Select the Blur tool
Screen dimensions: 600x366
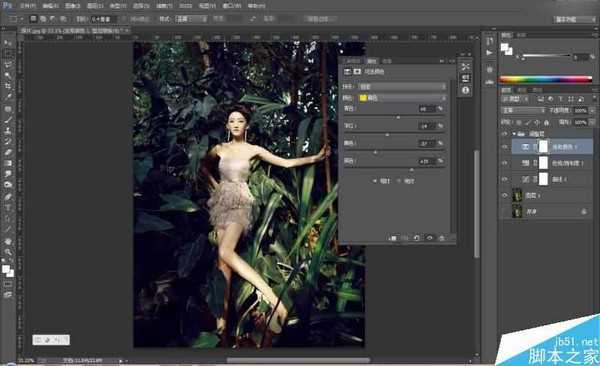click(x=8, y=174)
